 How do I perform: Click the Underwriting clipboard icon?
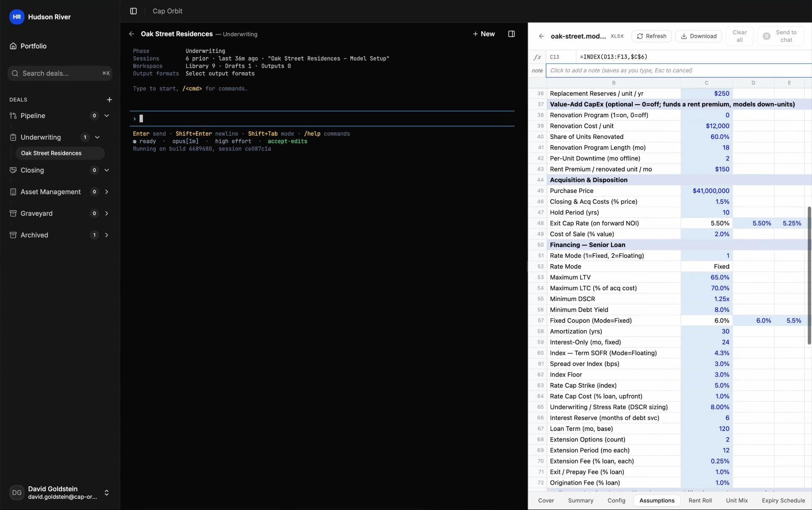13,137
